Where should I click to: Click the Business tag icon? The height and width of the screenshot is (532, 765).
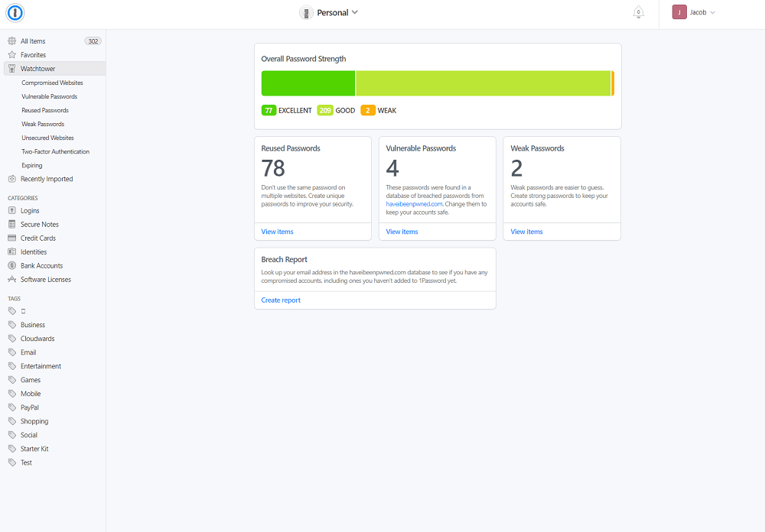tap(12, 325)
